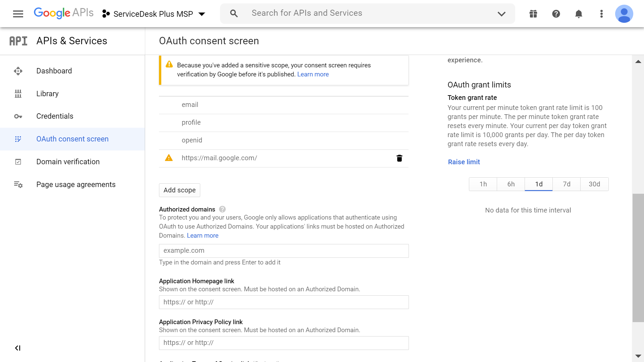
Task: Open the user account avatar
Action: click(624, 14)
